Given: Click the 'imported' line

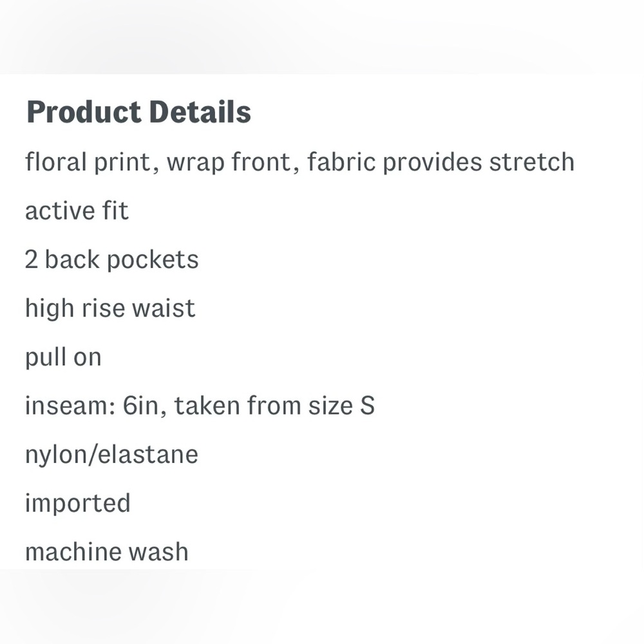Looking at the screenshot, I should click(x=78, y=504).
